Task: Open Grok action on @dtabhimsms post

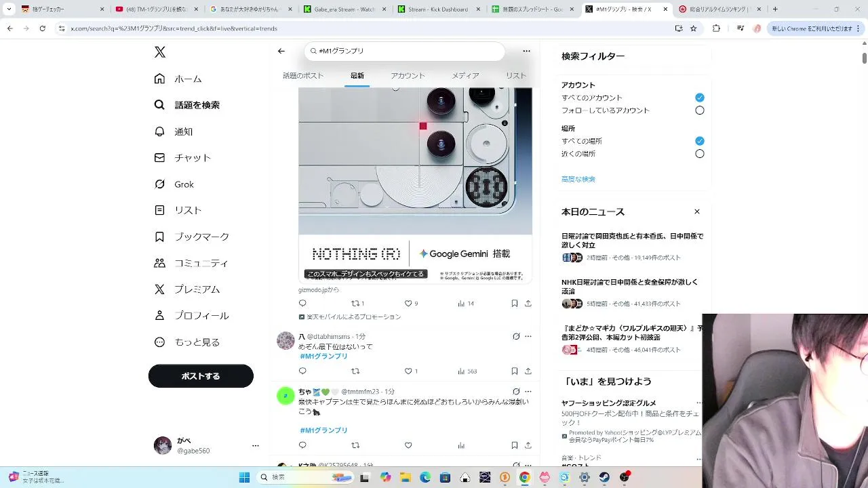Action: 516,336
